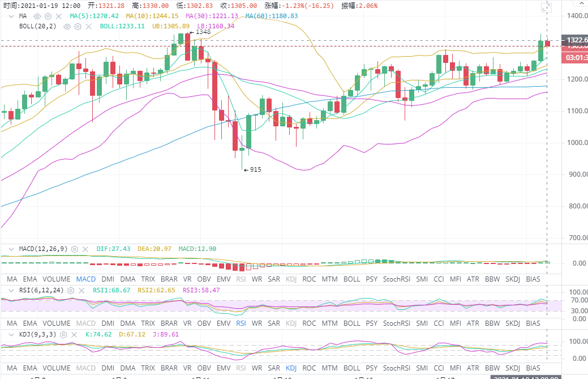Select EMV tab under the RSI panel
588x379 pixels.
coord(224,323)
